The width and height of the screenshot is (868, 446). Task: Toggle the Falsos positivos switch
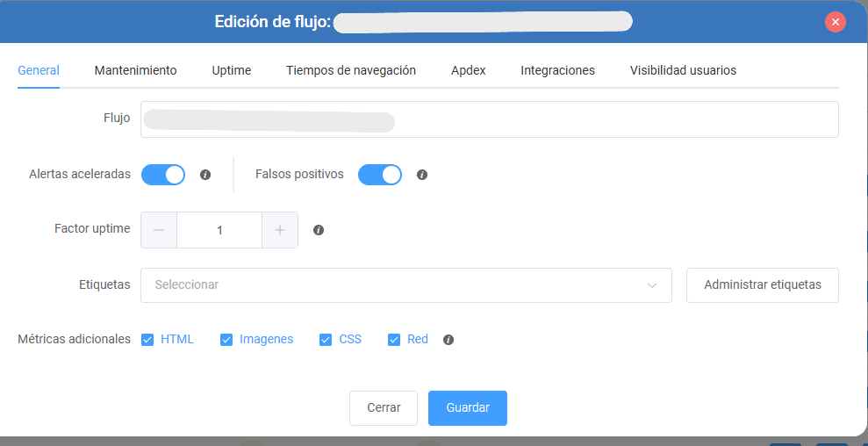[x=380, y=175]
